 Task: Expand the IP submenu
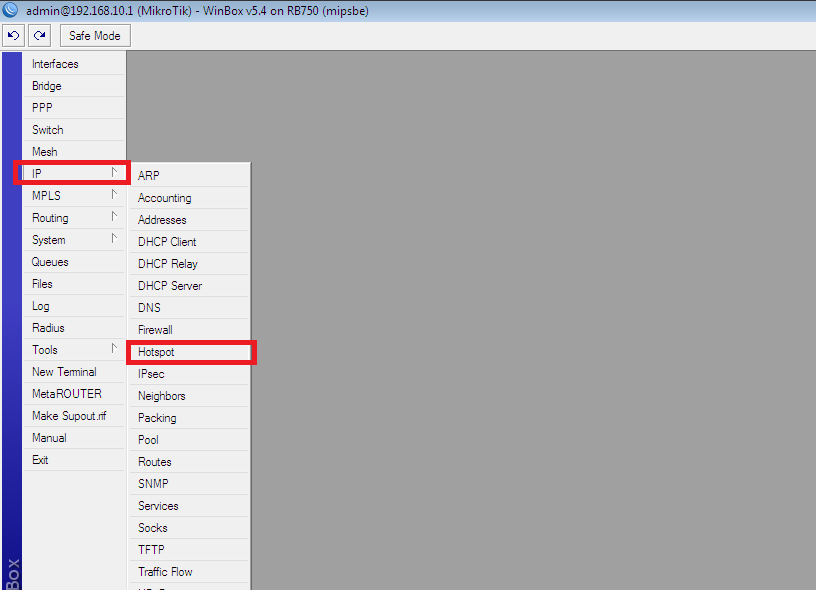74,173
